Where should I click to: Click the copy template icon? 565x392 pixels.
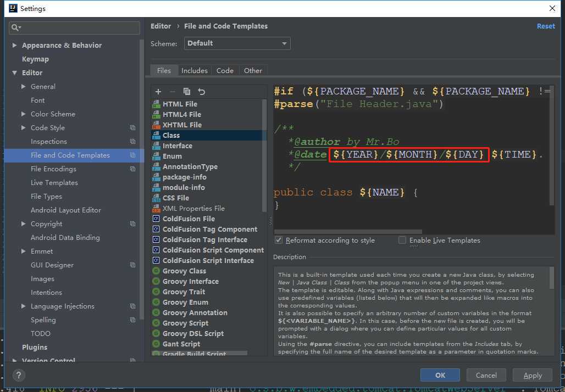187,92
